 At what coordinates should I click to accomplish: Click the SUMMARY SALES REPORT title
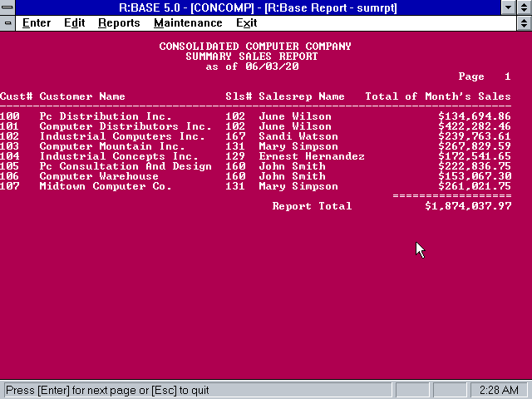[252, 57]
